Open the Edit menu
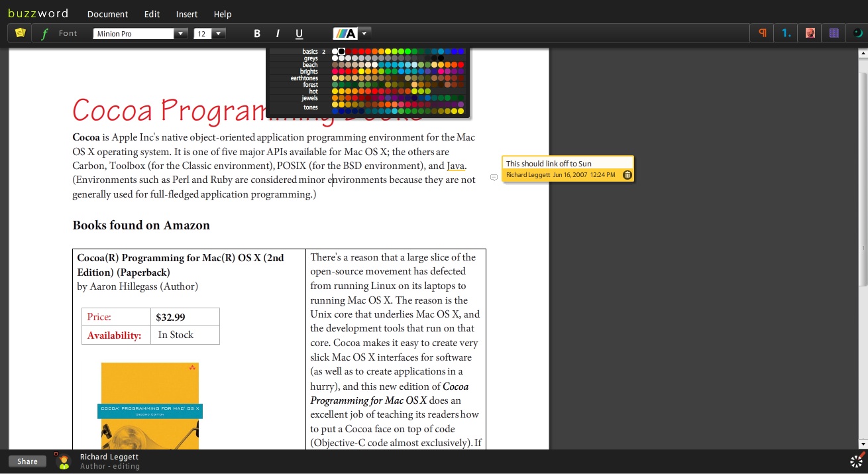868x474 pixels. pyautogui.click(x=152, y=14)
